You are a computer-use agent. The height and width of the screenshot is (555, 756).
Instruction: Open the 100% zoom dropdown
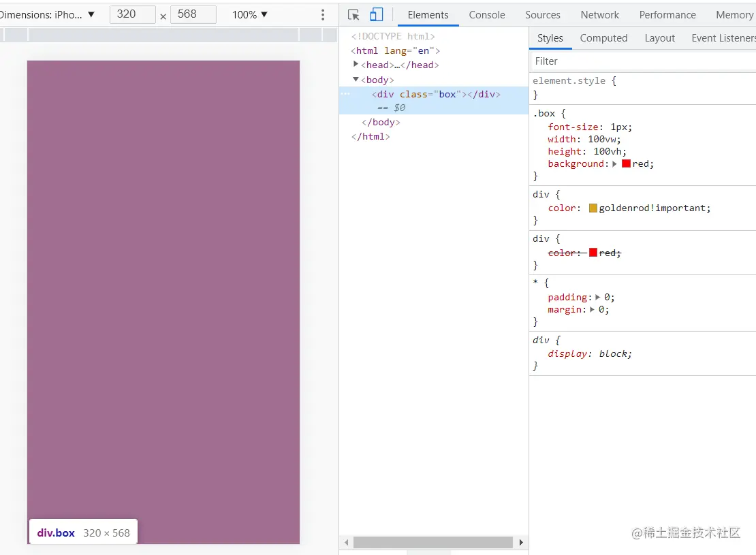250,14
